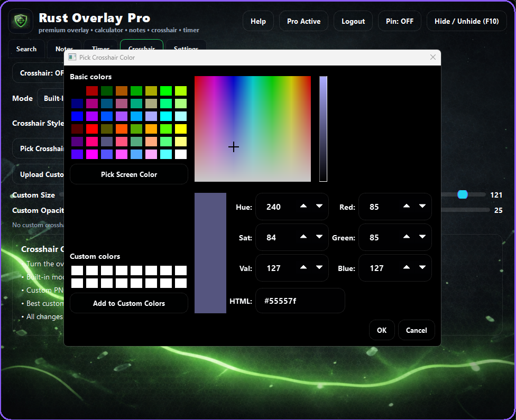The image size is (516, 420).
Task: Click the Rust Overlay Pro shield logo
Action: 21,22
